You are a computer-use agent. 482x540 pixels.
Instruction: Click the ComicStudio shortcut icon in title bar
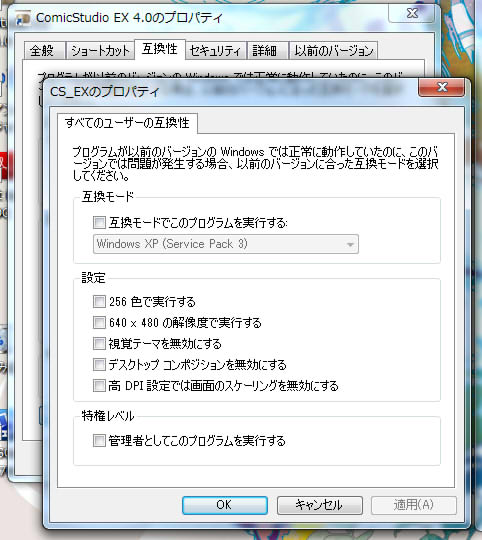[x=23, y=18]
